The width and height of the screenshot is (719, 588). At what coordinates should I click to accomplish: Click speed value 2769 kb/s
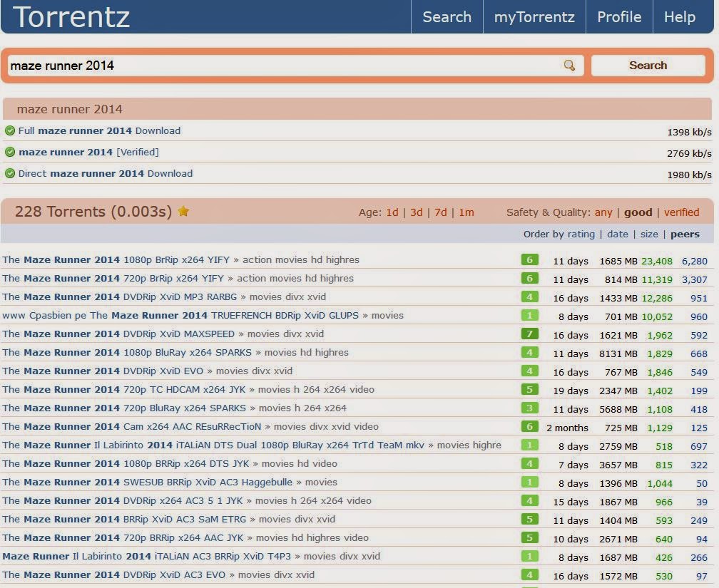(x=689, y=153)
